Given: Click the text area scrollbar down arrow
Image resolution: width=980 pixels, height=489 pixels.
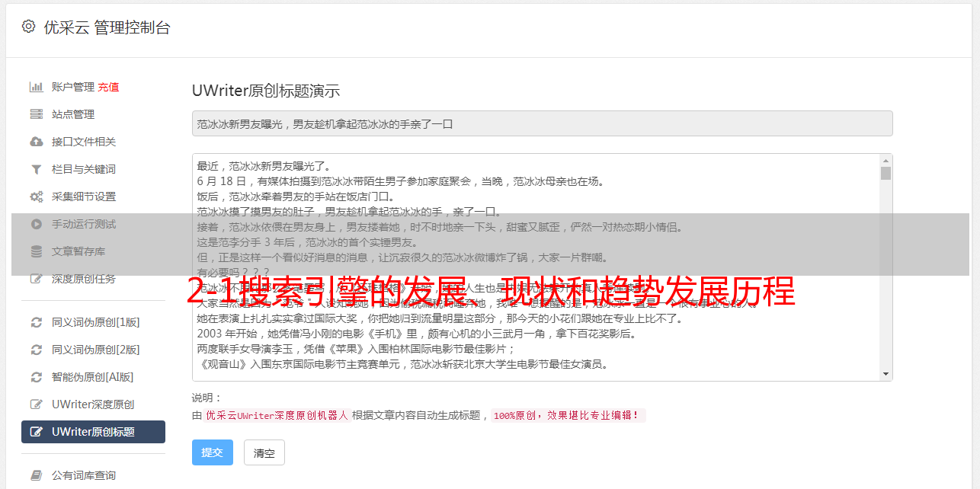Looking at the screenshot, I should point(886,374).
